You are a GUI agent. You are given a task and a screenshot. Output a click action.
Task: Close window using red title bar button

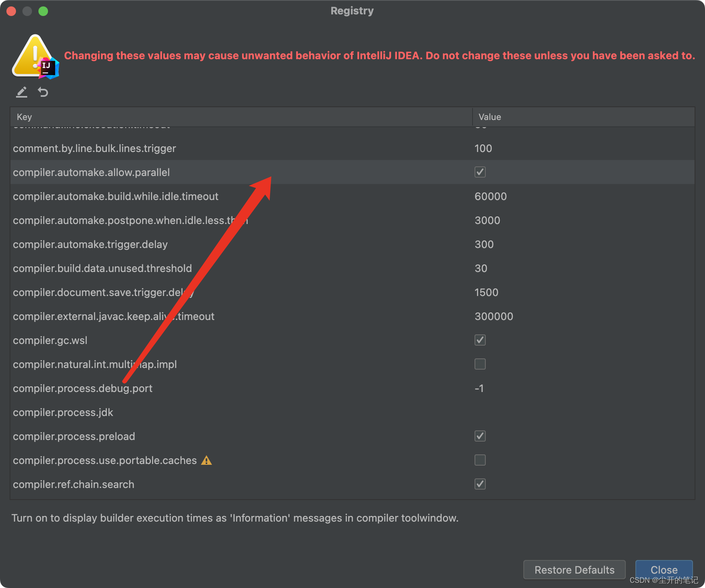coord(11,11)
